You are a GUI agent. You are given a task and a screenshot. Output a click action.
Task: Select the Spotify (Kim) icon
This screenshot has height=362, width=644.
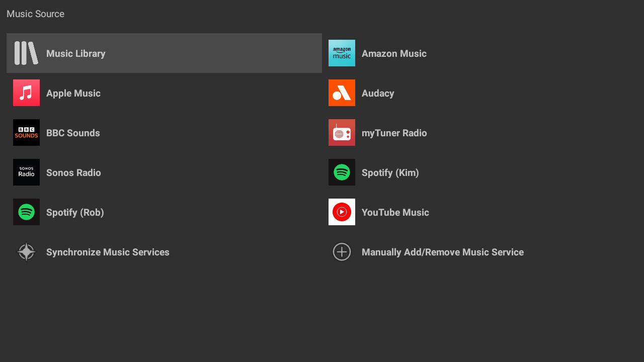click(342, 172)
